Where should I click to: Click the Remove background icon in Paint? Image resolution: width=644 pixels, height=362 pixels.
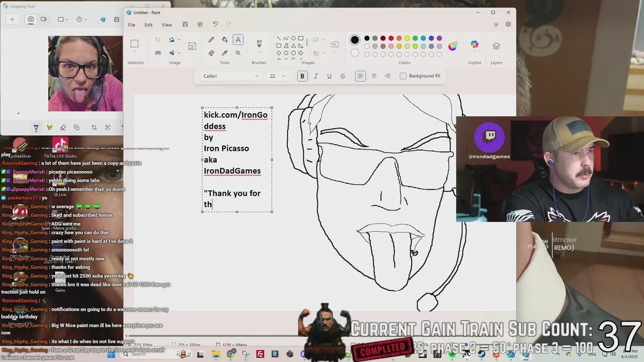[x=158, y=53]
